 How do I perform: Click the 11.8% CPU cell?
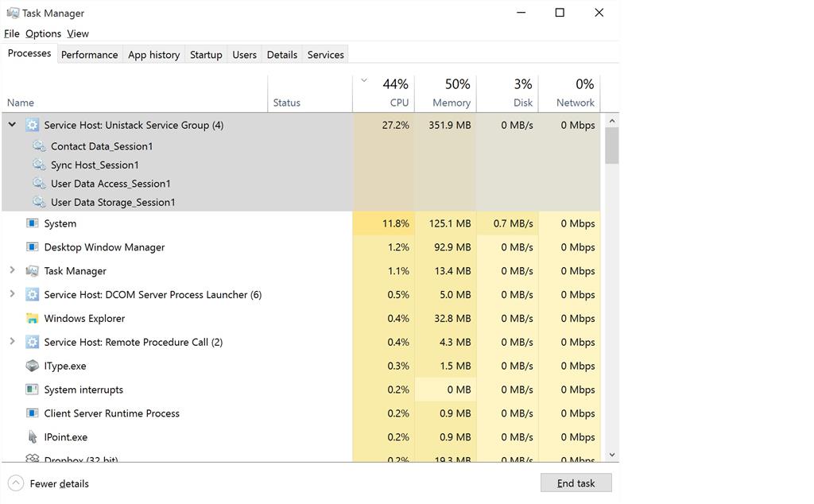click(x=384, y=223)
